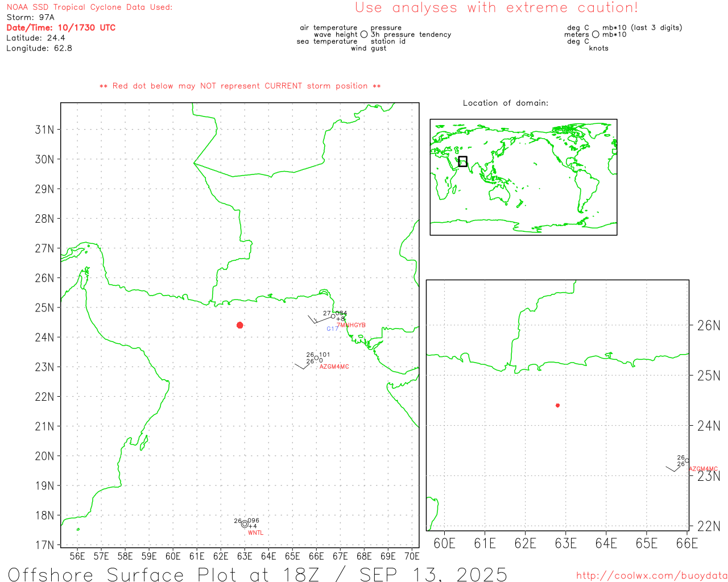This screenshot has height=582, width=728.
Task: Click the '63E' longitude label on main map
Action: pos(245,556)
